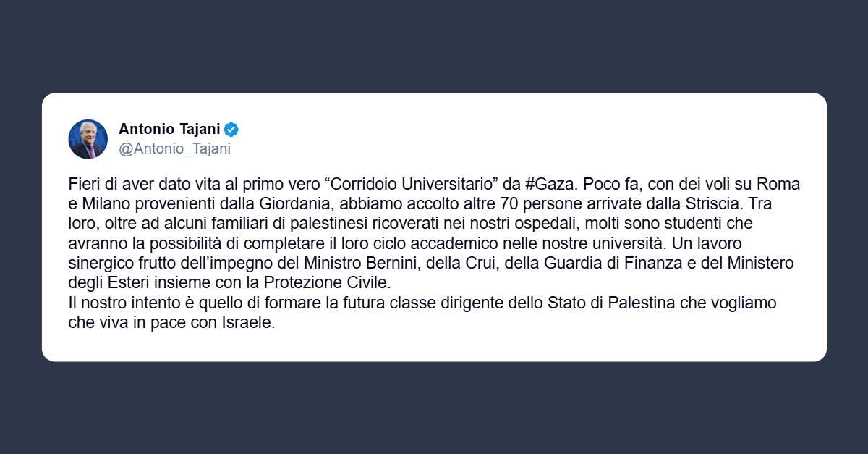
Task: Click the word "Roma" in the tweet
Action: (781, 184)
